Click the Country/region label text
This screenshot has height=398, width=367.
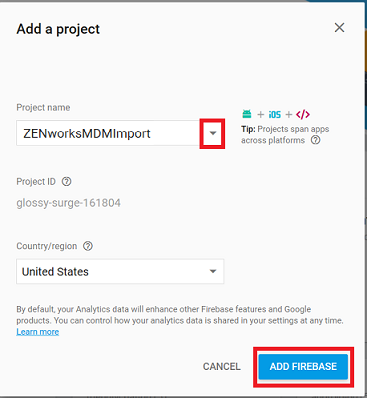[47, 246]
